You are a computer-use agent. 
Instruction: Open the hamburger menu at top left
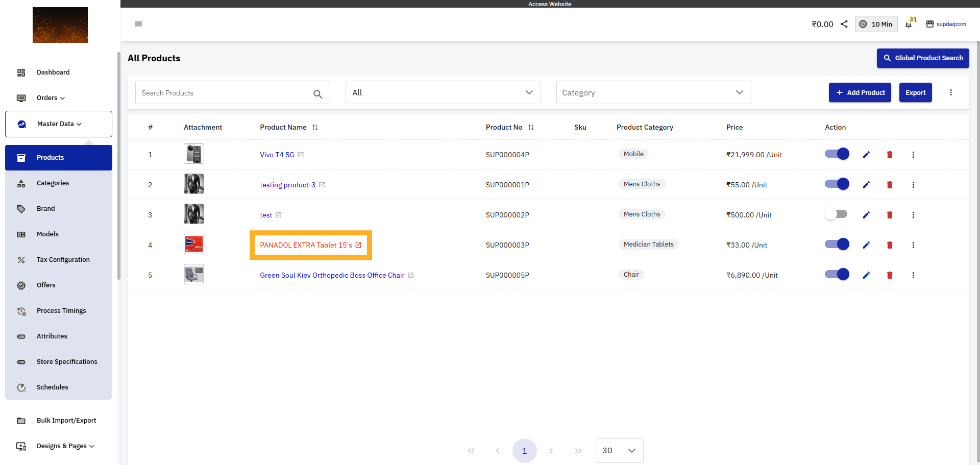[138, 24]
